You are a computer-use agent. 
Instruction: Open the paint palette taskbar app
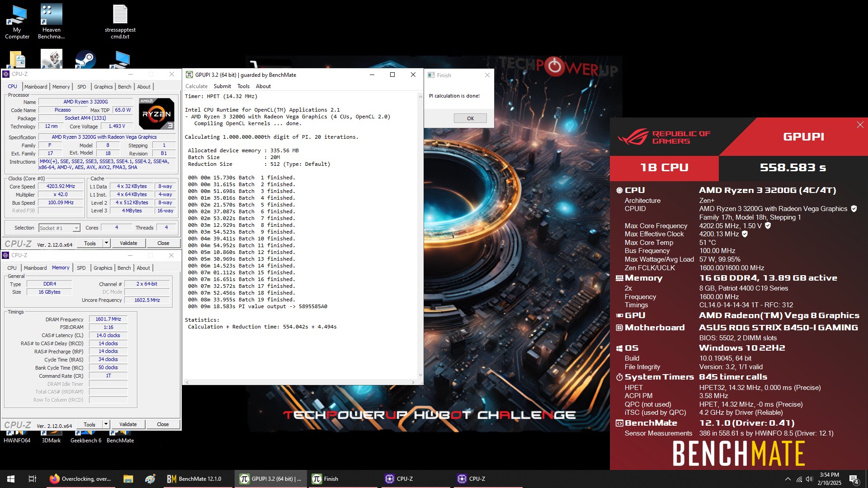150,479
